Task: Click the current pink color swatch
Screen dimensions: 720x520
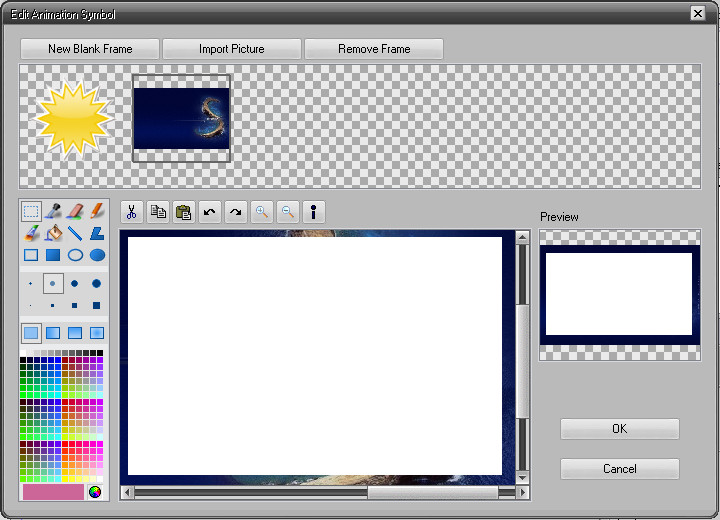Action: (x=53, y=492)
